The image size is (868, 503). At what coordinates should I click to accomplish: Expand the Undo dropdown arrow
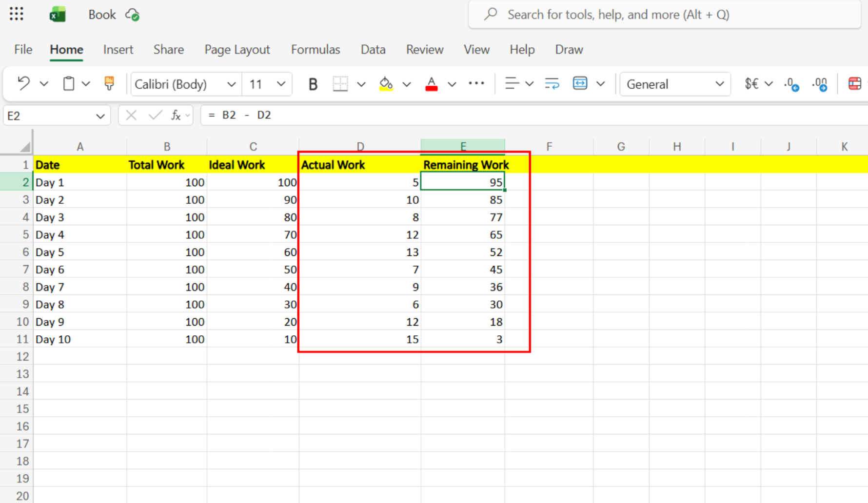click(x=44, y=84)
